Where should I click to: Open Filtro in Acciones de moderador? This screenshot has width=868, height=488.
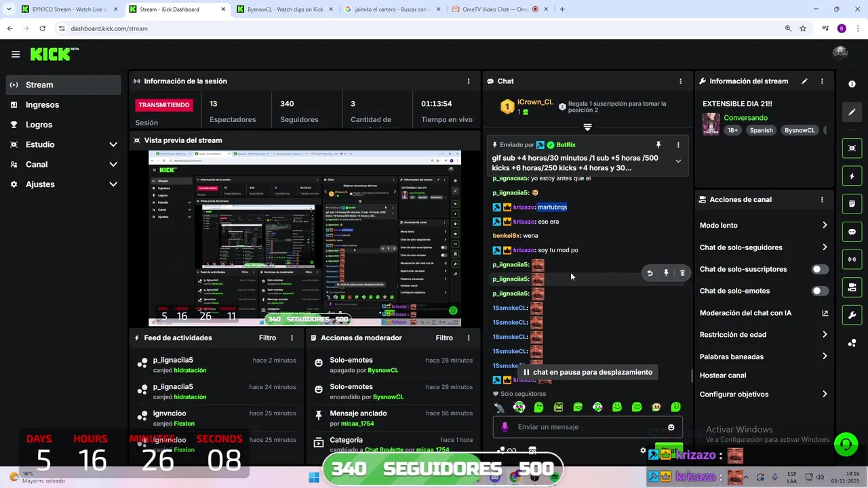[444, 338]
